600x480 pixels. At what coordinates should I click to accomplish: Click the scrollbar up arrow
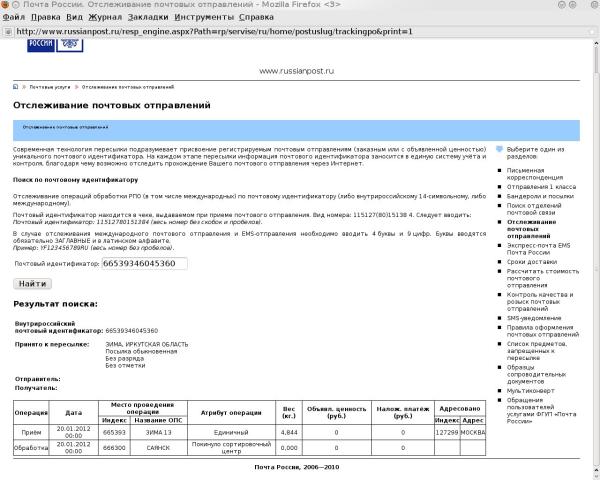(x=596, y=43)
